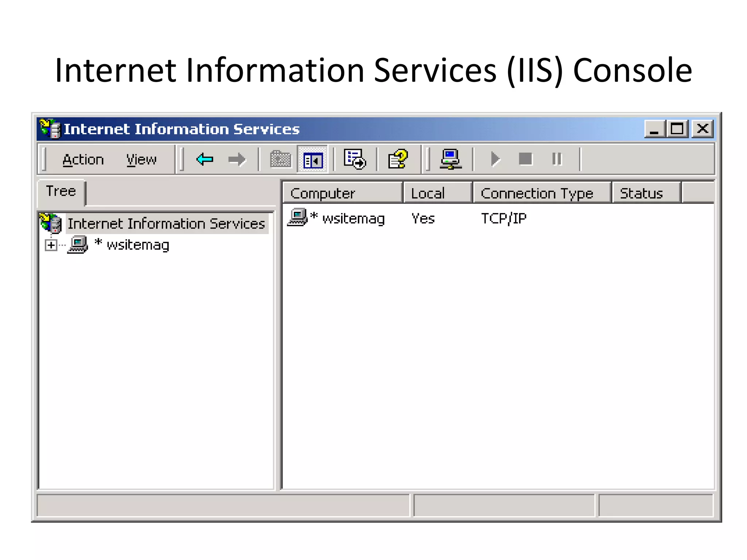Viewport: 747px width, 560px height.
Task: Sort by the Status column header
Action: click(647, 193)
